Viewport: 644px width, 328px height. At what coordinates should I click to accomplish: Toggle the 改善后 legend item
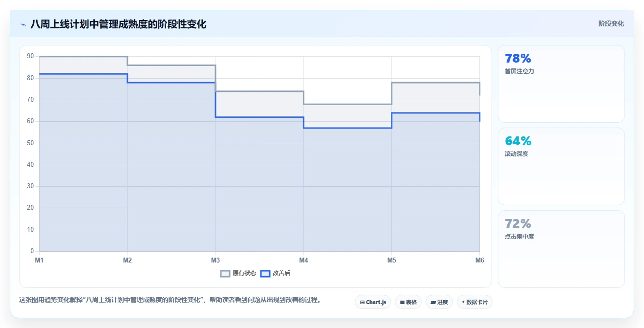[x=275, y=273]
